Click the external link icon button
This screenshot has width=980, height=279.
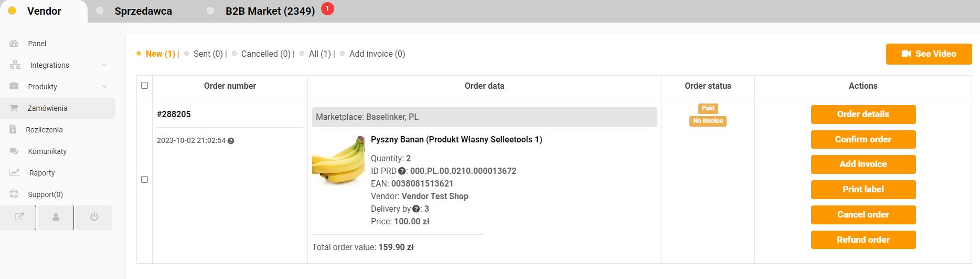(19, 217)
